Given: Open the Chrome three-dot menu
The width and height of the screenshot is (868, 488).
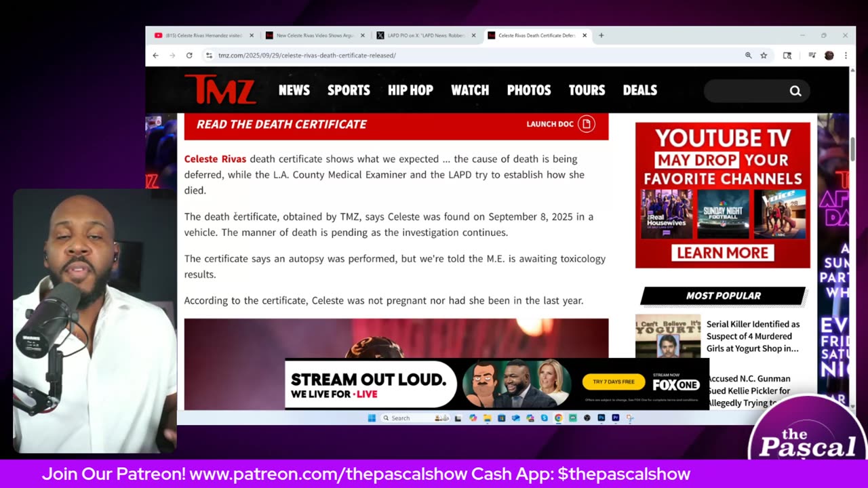Looking at the screenshot, I should tap(846, 56).
